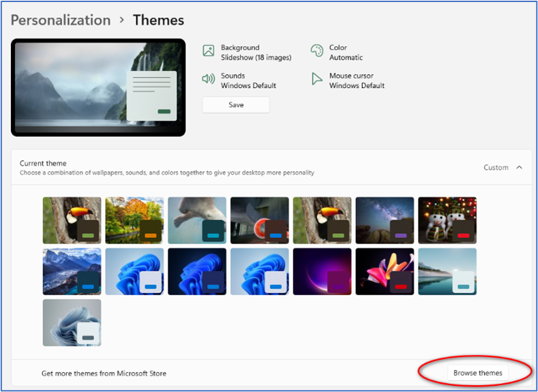Screen dimensions: 538x392
Task: Choose the purple glow theme thumbnail
Action: click(322, 271)
